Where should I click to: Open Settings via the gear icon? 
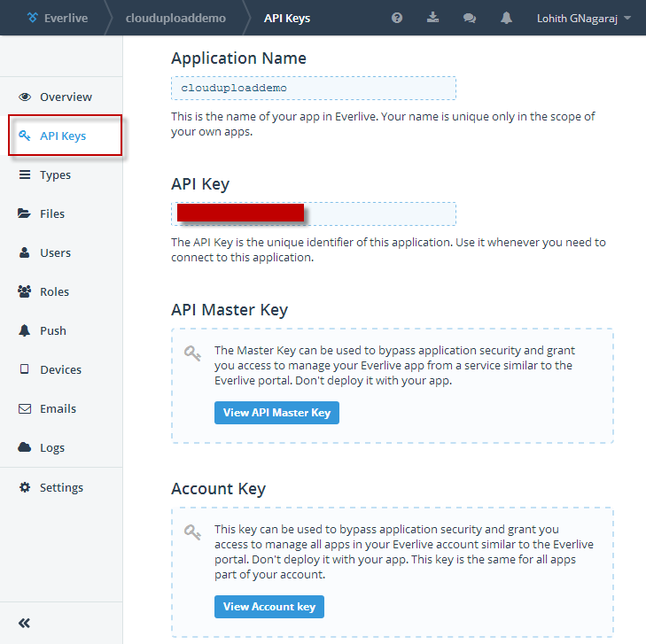point(25,487)
